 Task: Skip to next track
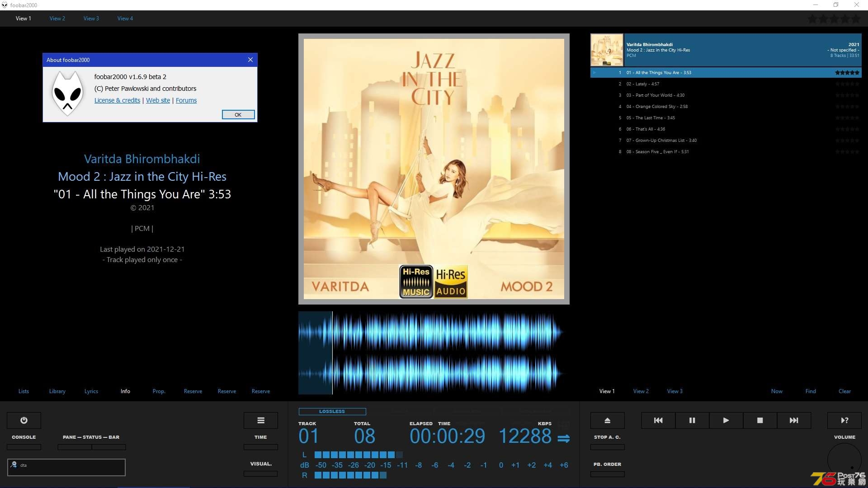[794, 420]
